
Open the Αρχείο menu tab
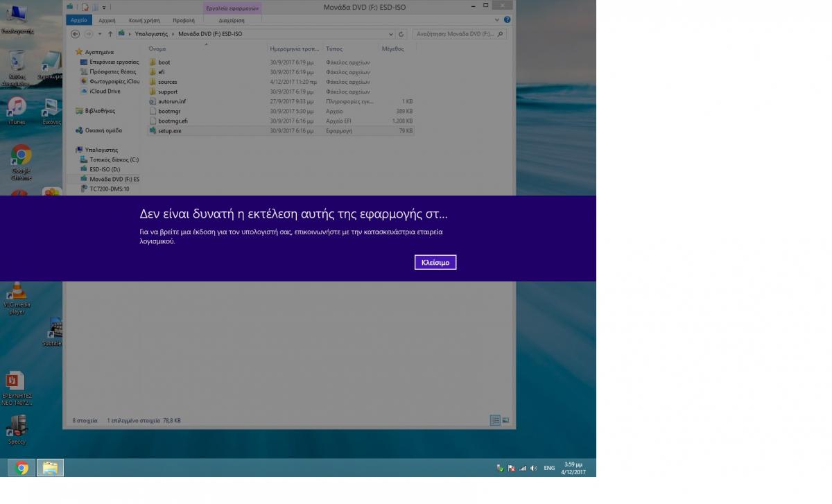coord(79,21)
